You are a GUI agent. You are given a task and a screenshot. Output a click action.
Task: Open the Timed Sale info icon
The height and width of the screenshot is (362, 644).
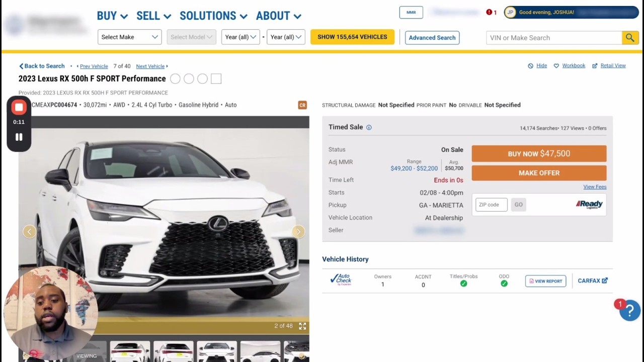pos(369,128)
